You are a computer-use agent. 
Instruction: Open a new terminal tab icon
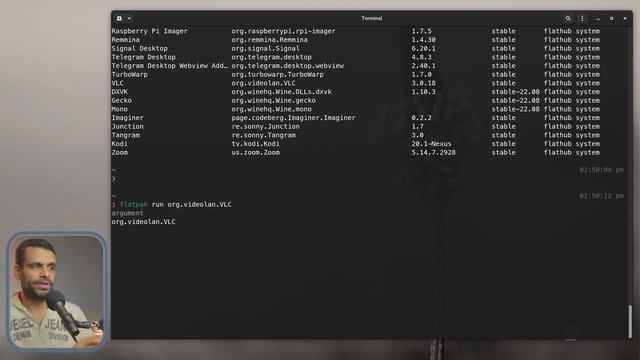(x=119, y=18)
